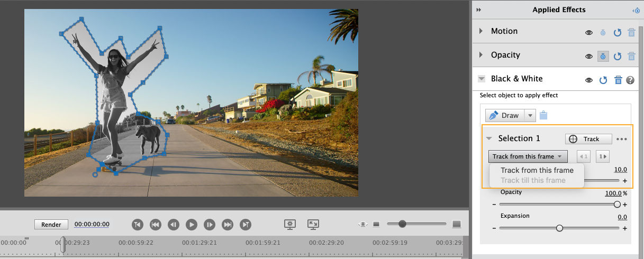The height and width of the screenshot is (259, 644).
Task: Jump to previous edit point
Action: pos(137,225)
